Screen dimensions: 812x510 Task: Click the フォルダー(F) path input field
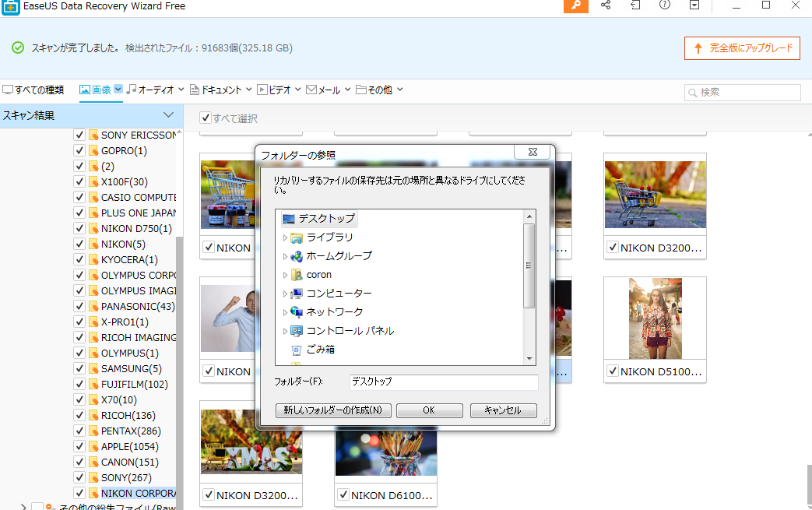pos(444,382)
